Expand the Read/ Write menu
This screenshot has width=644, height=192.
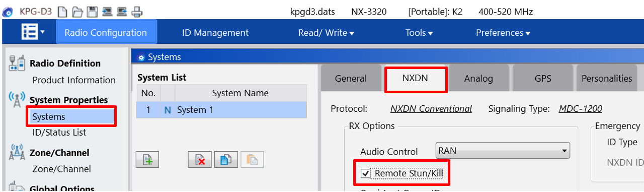pos(326,33)
